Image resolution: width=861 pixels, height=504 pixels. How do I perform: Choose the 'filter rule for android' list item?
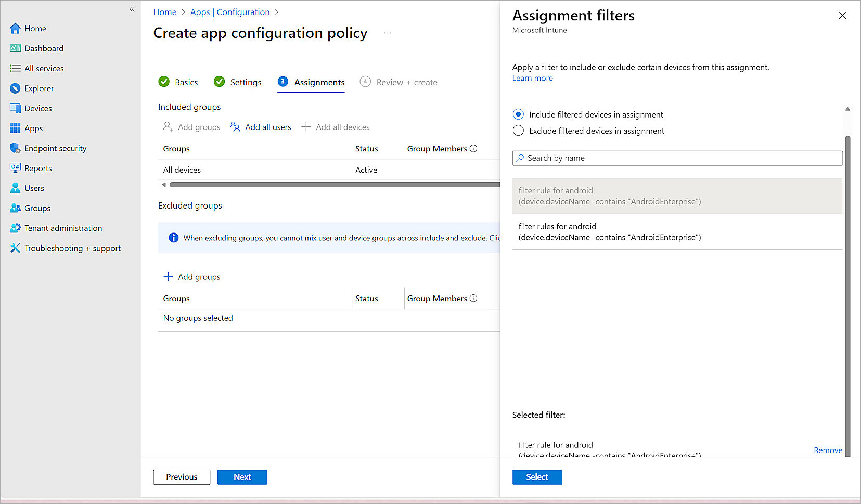pyautogui.click(x=677, y=196)
